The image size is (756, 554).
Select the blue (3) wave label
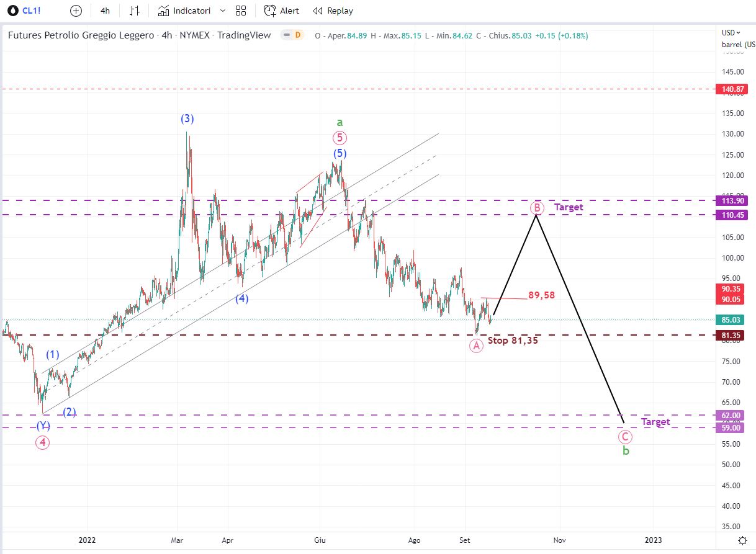187,118
